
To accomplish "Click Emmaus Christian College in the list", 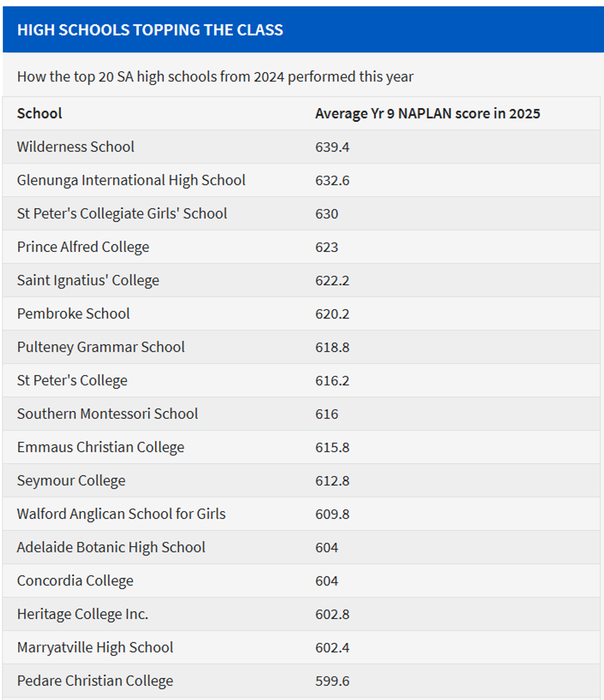I will point(100,447).
